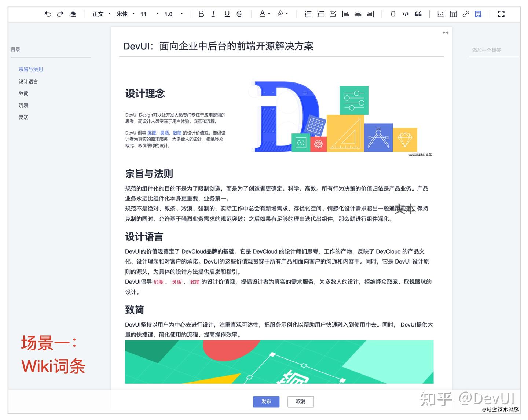Click the document title DevUI heading field
This screenshot has width=528, height=420.
[281, 46]
